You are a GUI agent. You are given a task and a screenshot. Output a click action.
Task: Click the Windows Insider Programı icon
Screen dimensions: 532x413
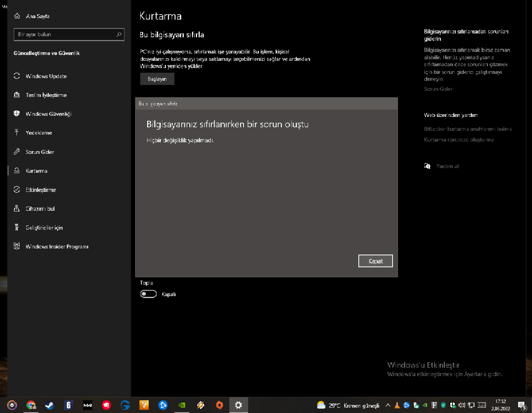17,246
